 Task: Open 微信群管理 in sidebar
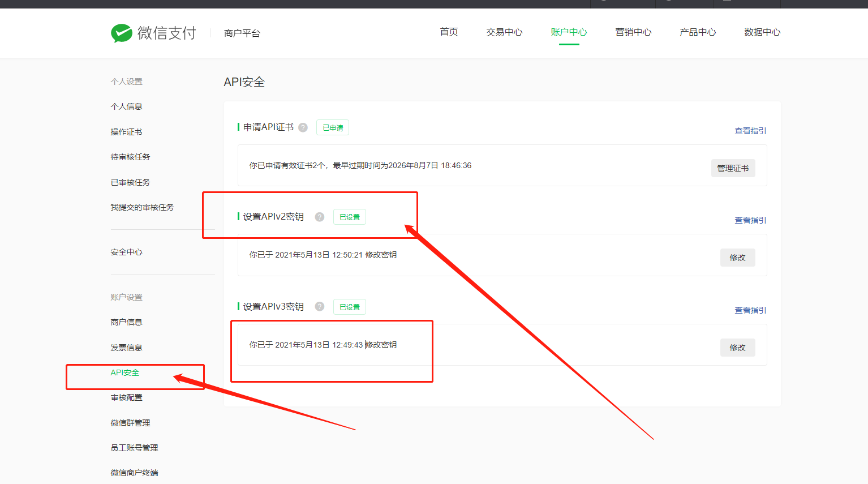point(130,423)
